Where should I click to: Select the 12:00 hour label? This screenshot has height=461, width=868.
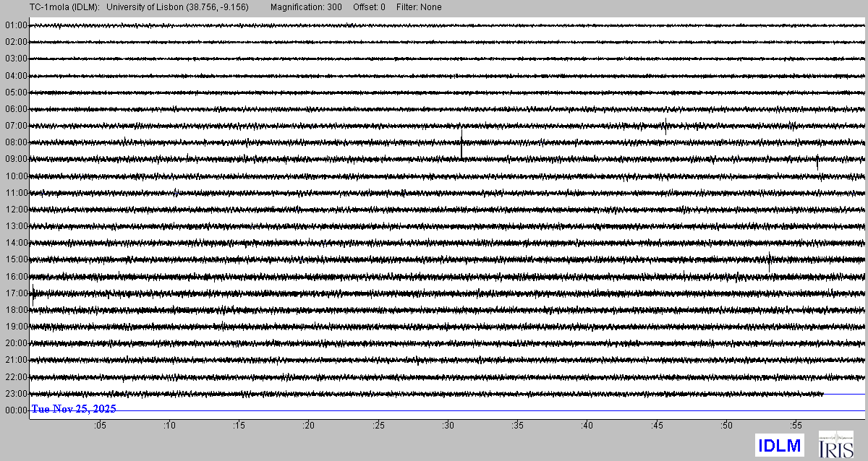(16, 210)
